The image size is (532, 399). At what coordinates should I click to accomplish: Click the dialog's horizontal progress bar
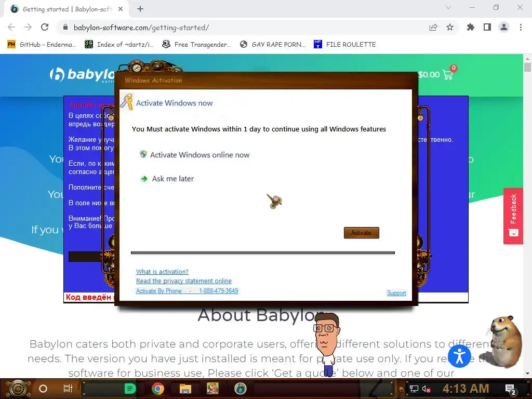pos(262,253)
